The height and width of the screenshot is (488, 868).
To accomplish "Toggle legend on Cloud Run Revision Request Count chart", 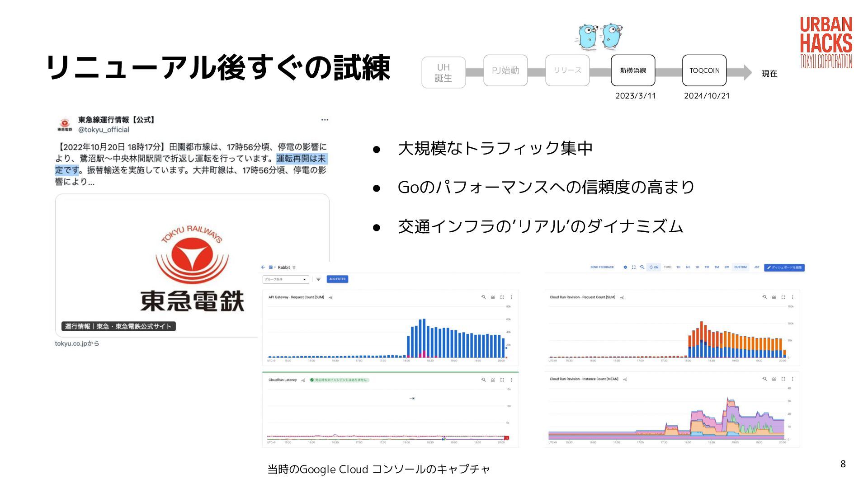I will [x=774, y=297].
